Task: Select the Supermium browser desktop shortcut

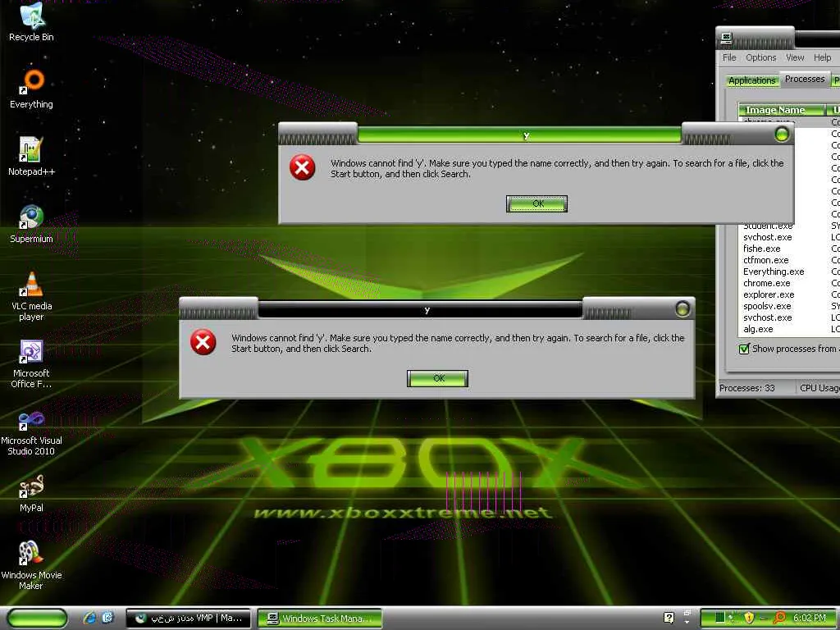Action: 32,223
